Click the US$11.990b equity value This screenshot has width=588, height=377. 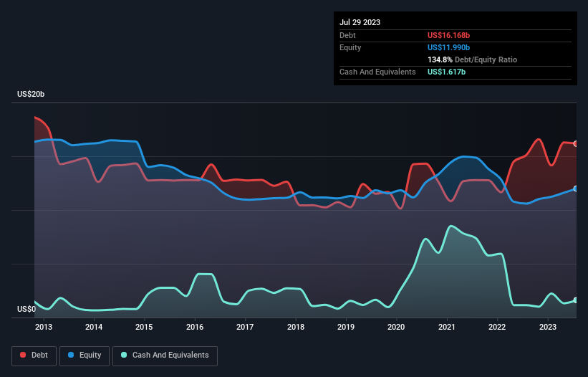[x=448, y=47]
